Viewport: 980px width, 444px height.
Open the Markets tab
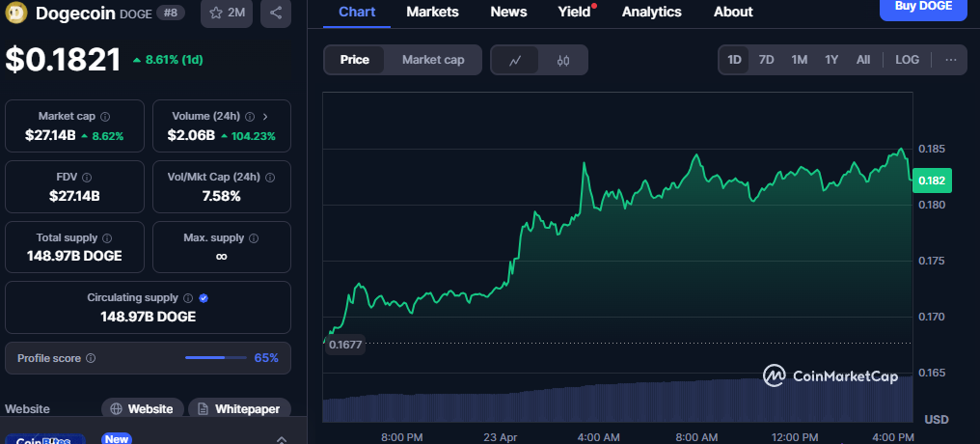pos(432,12)
